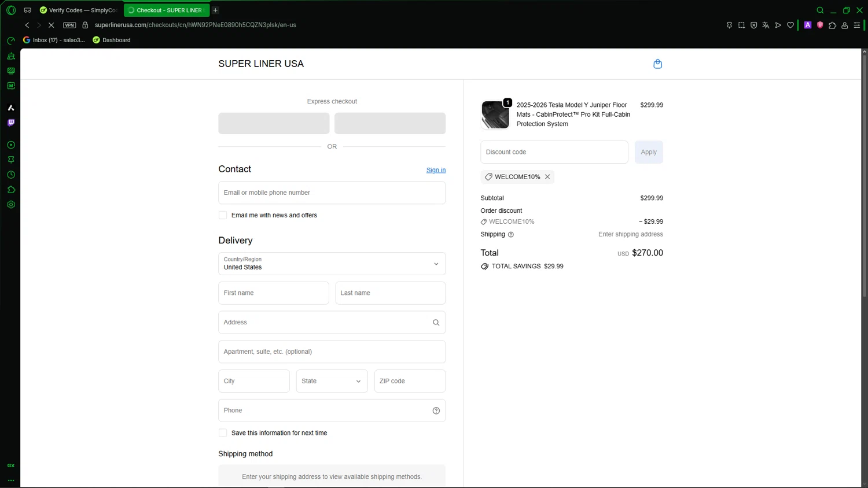
Task: Open GX Control speedometer icon in sidebar
Action: (x=11, y=40)
